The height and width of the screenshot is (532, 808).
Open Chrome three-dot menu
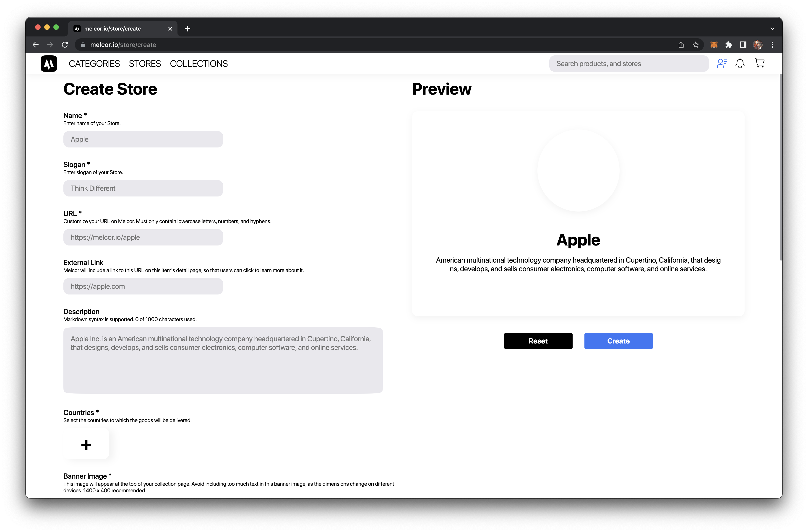click(x=772, y=45)
